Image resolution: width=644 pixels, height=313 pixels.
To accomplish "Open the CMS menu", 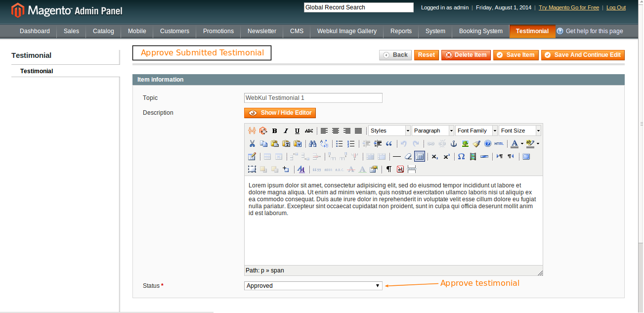I will pos(297,31).
